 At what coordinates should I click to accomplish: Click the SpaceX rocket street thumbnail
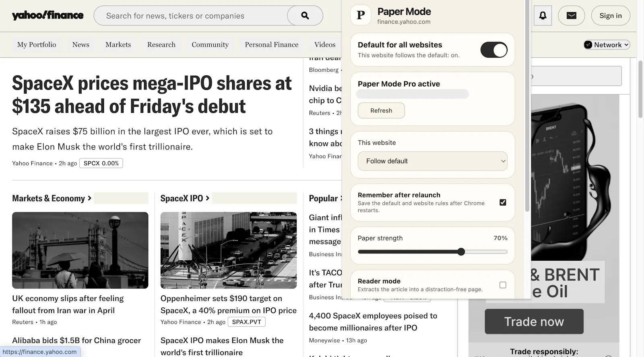pos(228,250)
